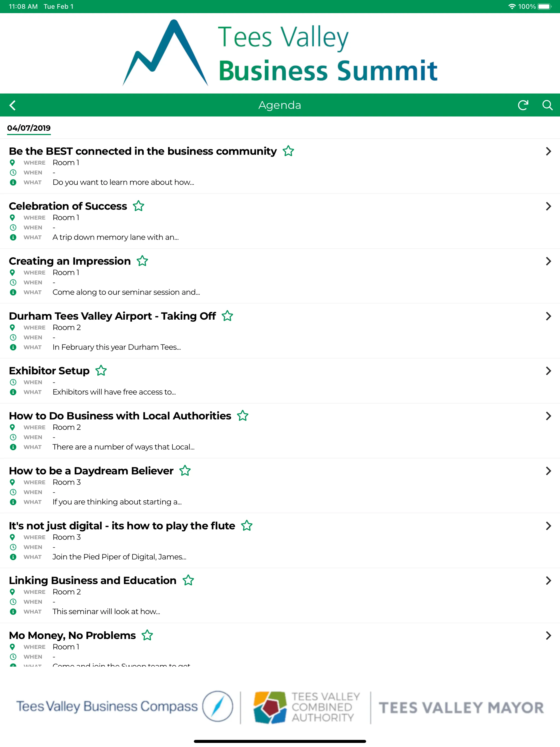Open agenda search
Screen dimensions: 560x747
[547, 105]
